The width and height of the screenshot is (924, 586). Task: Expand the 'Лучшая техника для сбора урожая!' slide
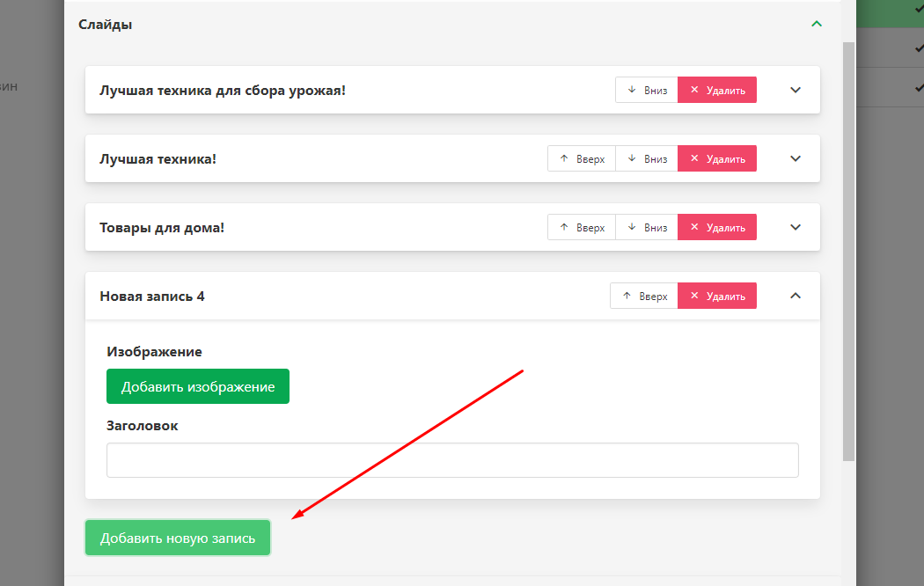796,90
